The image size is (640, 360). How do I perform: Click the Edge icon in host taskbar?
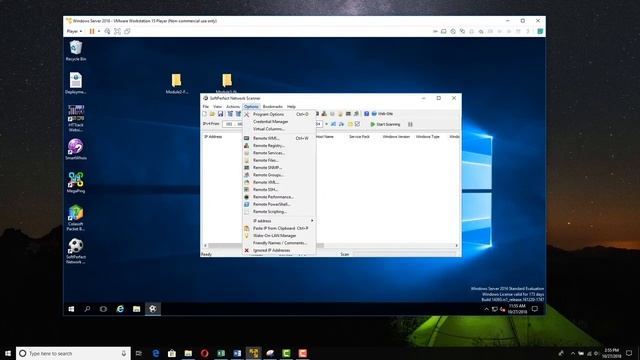[156, 353]
